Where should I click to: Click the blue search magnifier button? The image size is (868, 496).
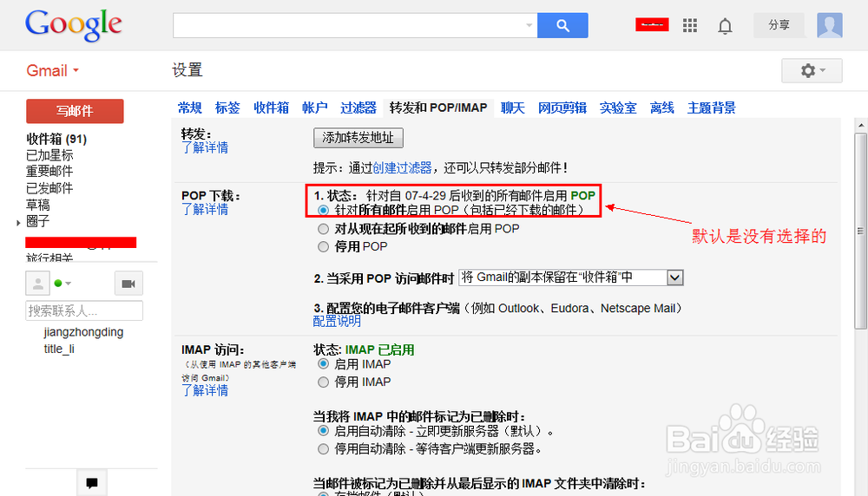point(562,25)
